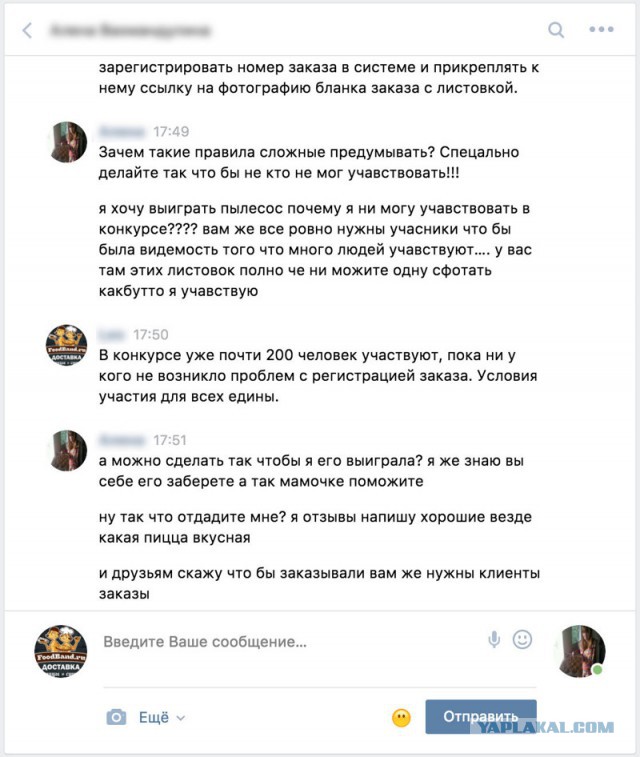Click the microphone voice message icon

pyautogui.click(x=494, y=640)
